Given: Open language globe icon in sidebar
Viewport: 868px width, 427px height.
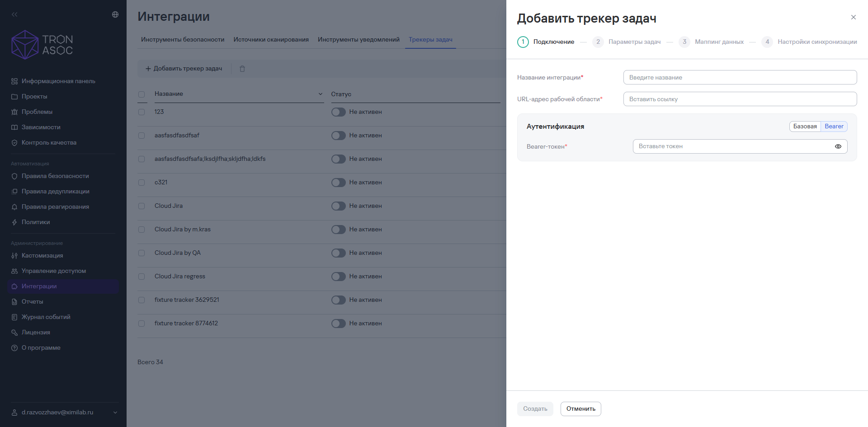Looking at the screenshot, I should (115, 14).
